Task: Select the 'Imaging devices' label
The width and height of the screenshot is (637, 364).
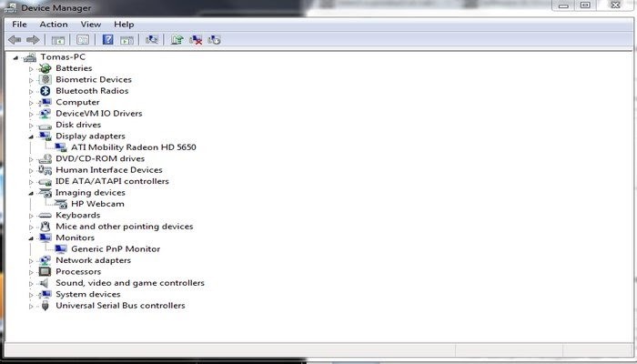Action: pos(90,193)
